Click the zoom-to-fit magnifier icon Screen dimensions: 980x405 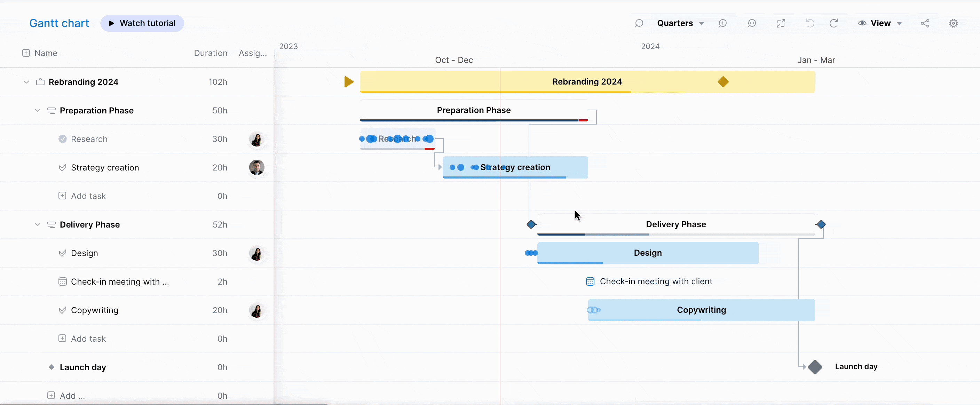(751, 23)
